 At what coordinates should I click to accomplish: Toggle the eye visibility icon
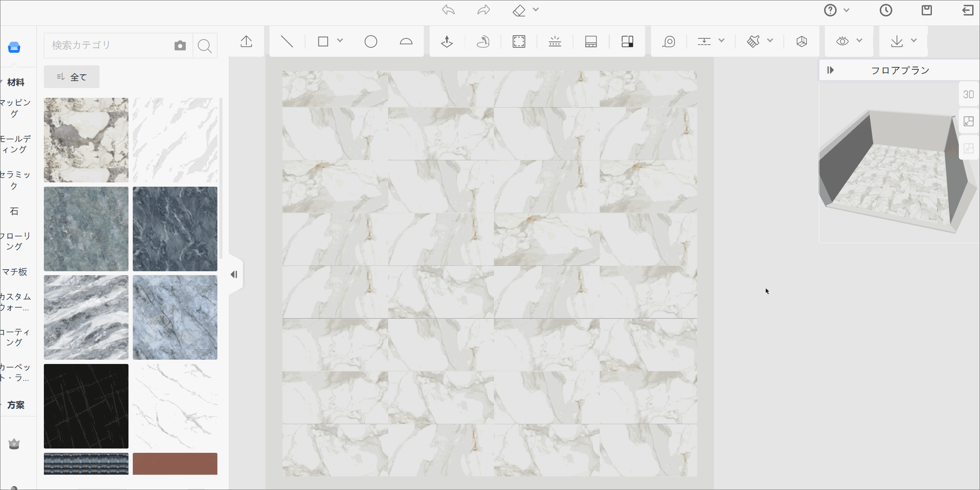(843, 41)
